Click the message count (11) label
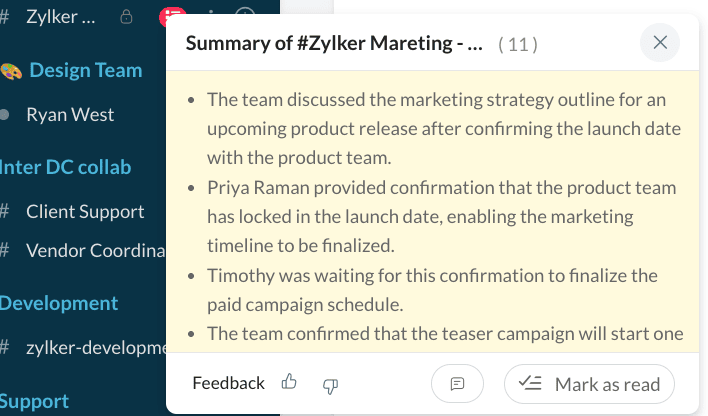The height and width of the screenshot is (416, 708). point(518,45)
